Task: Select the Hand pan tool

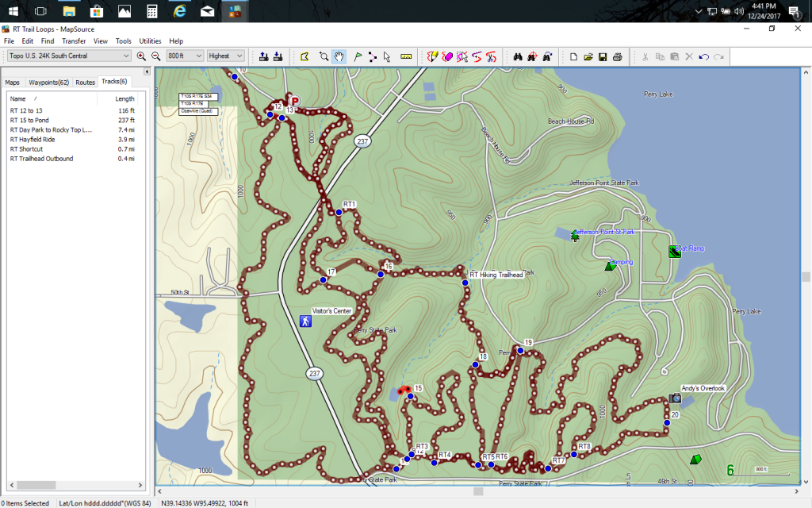Action: pos(339,56)
